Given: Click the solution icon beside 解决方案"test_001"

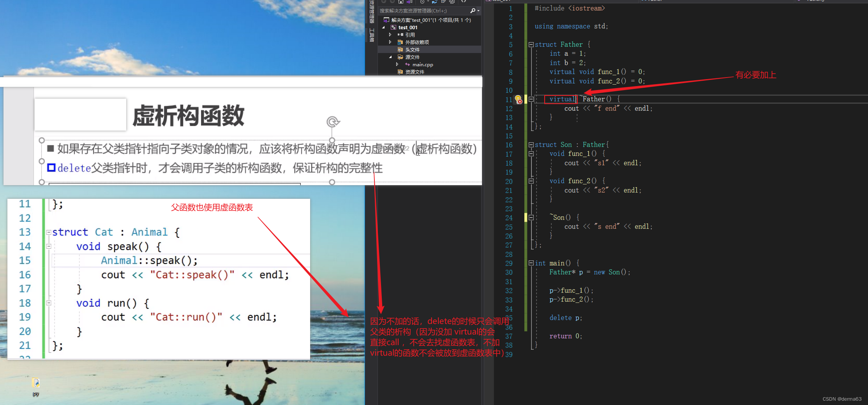Looking at the screenshot, I should (x=386, y=20).
